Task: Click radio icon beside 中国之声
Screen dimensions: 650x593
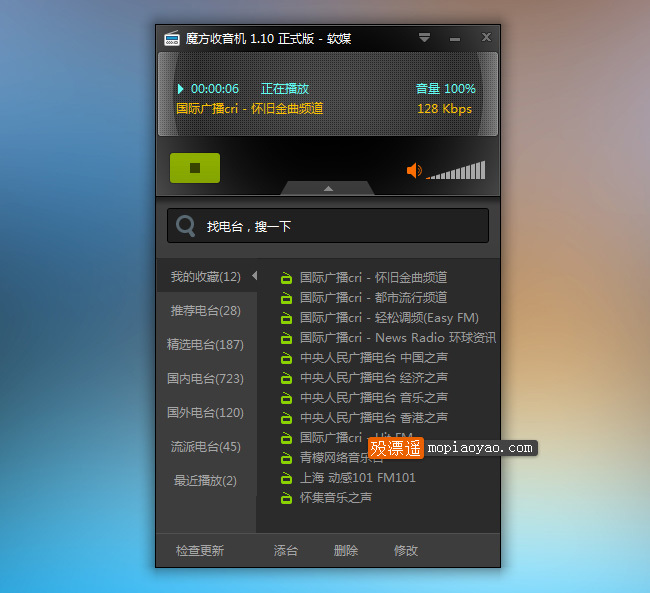Action: pos(286,357)
